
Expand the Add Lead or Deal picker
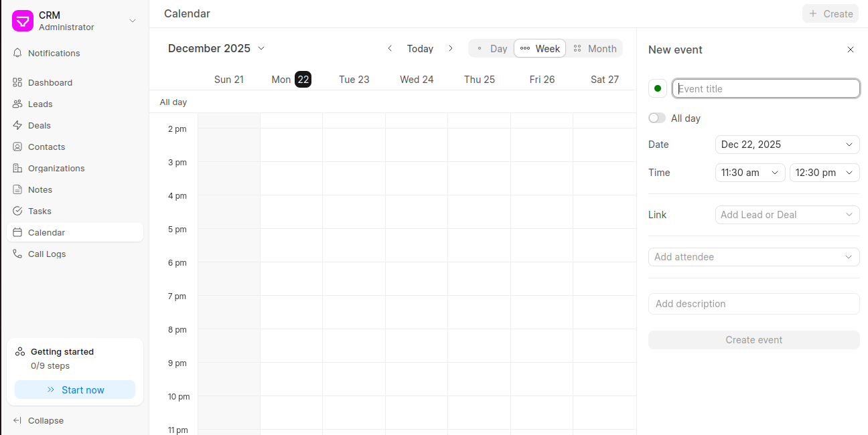tap(787, 214)
